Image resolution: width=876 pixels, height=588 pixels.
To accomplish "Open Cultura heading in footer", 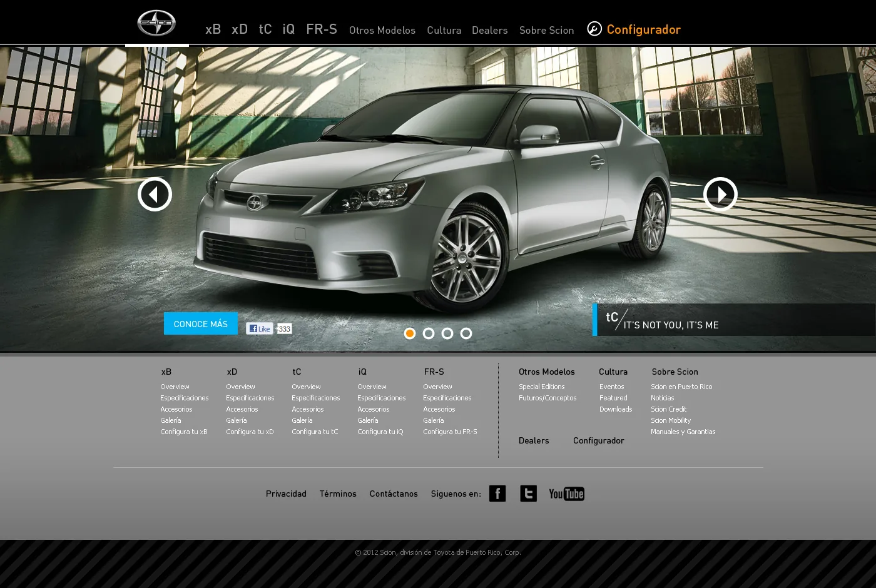I will 613,372.
